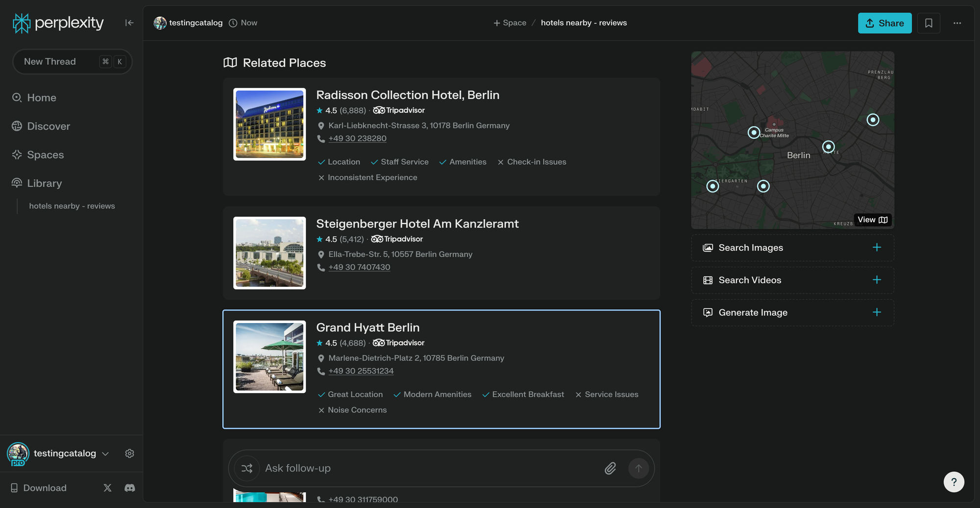Start a New Thread

(73, 62)
